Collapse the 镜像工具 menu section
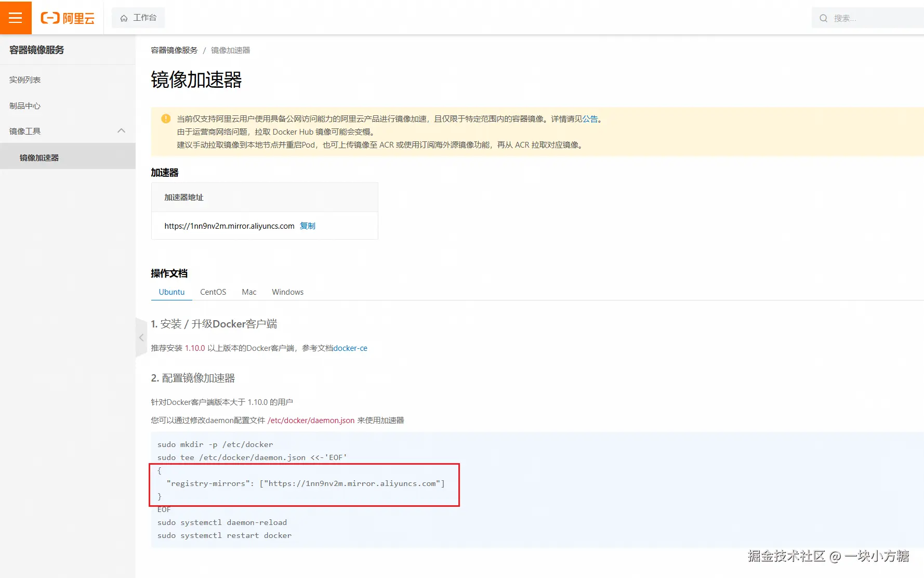Screen dimensions: 924x578 (x=122, y=131)
